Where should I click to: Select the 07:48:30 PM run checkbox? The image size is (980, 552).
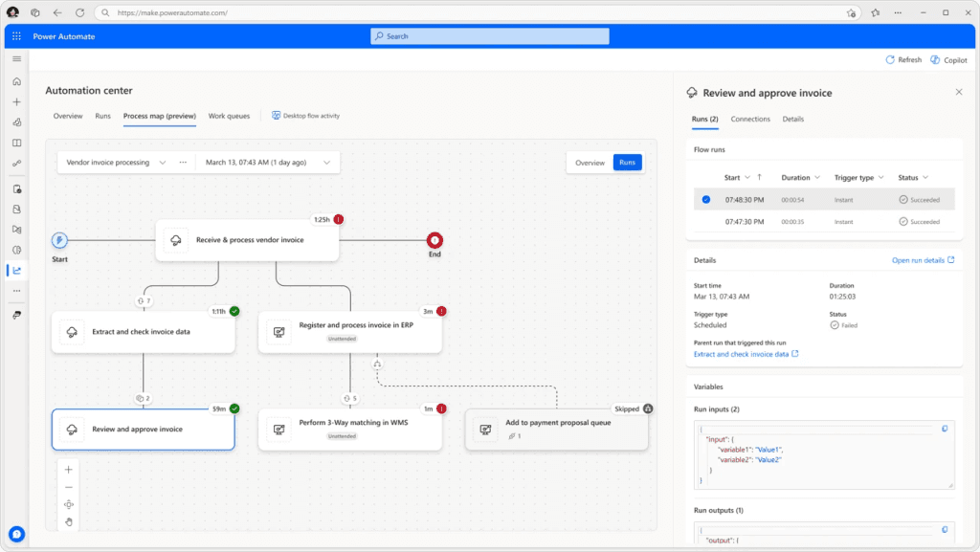(x=705, y=200)
